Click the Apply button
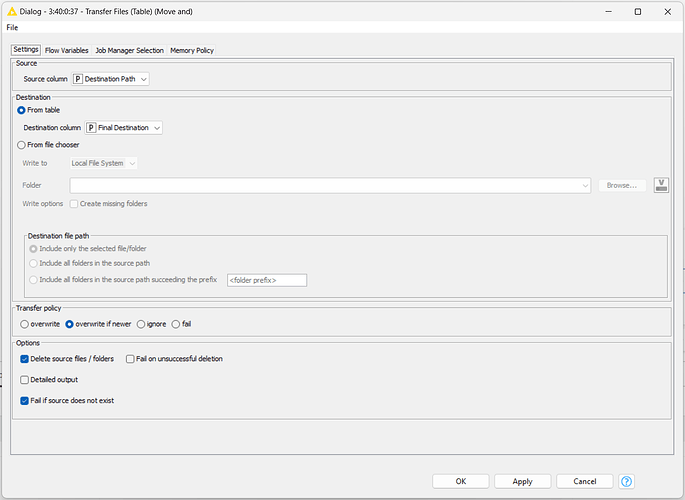 point(522,481)
